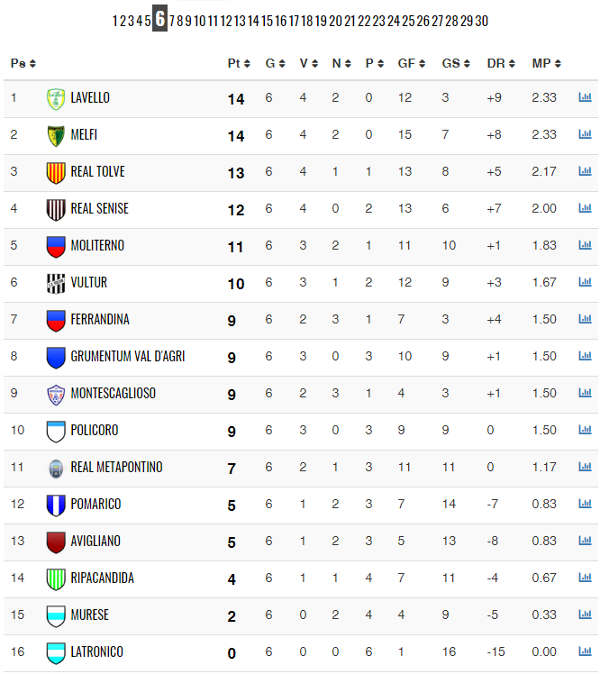Click the Real Tolve team crest
The image size is (600, 674).
pos(56,172)
